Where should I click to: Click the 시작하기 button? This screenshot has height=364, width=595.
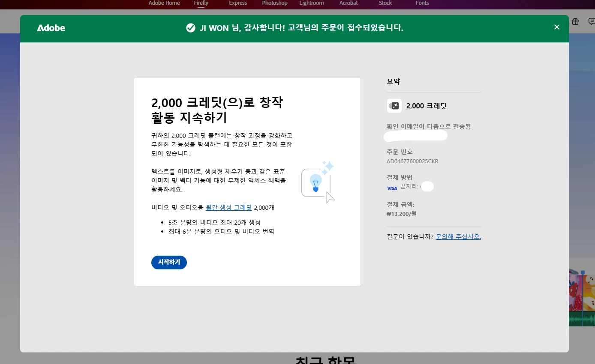pos(169,262)
